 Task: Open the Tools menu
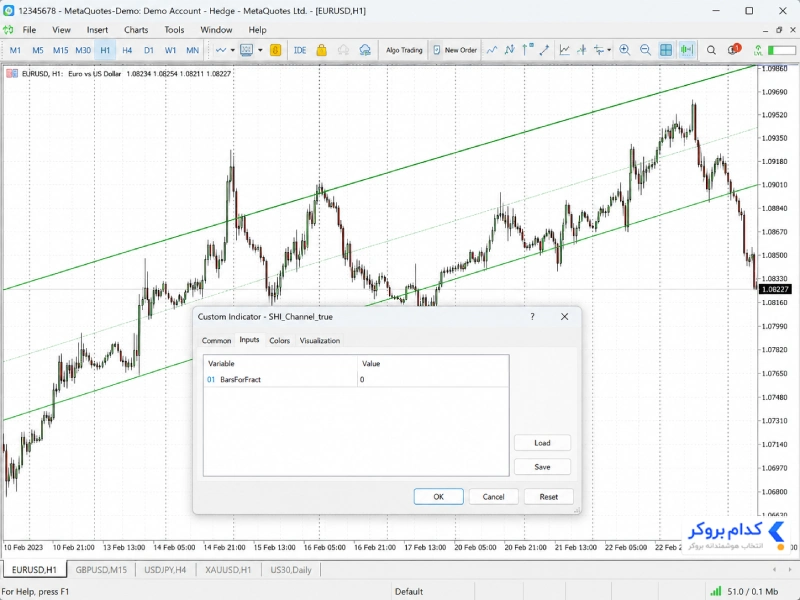coord(174,30)
